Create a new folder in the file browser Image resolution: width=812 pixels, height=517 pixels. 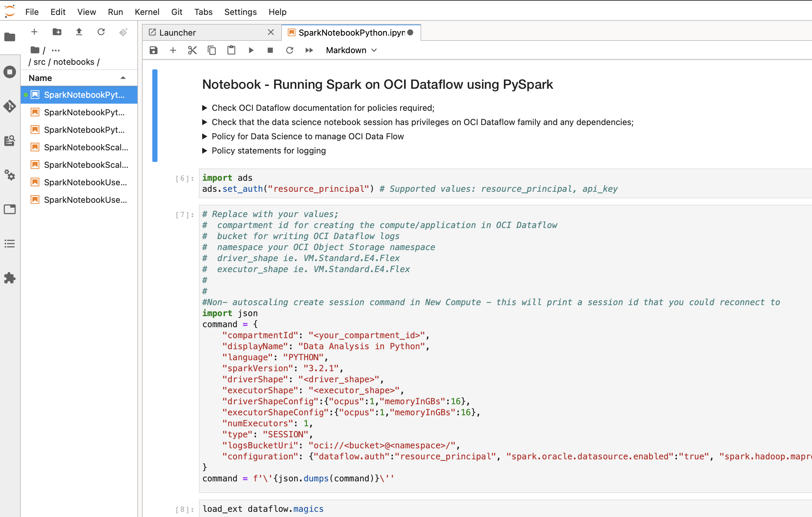[57, 32]
